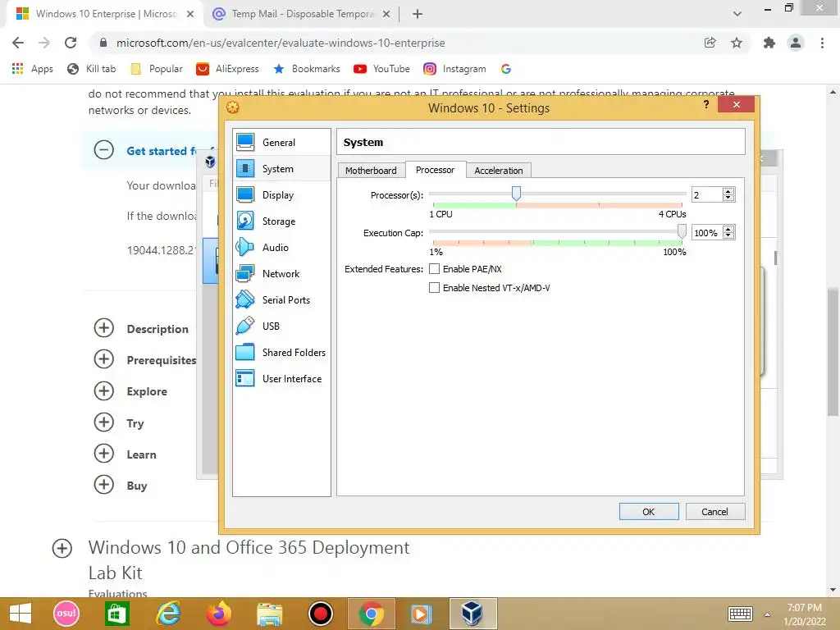Click the Execution Cap slider handle
This screenshot has height=630, width=840.
682,231
